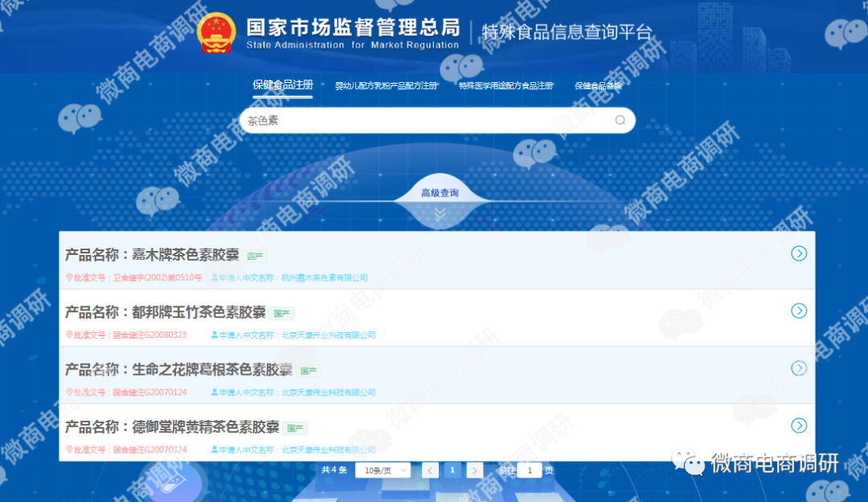This screenshot has width=868, height=502.
Task: Open the 10条/页 page size dropdown
Action: (x=383, y=470)
